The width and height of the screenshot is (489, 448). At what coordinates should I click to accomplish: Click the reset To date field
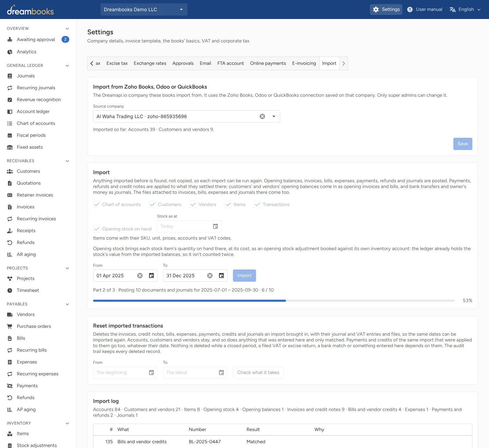pos(195,373)
